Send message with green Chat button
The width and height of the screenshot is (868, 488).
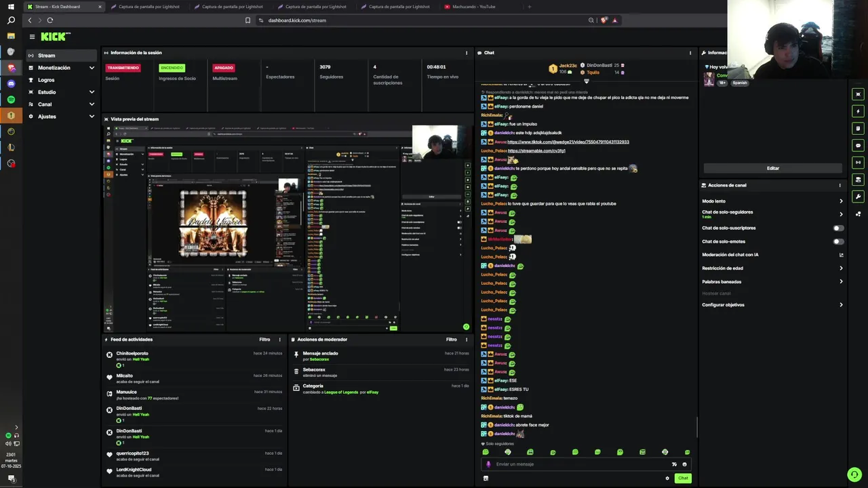pos(683,478)
